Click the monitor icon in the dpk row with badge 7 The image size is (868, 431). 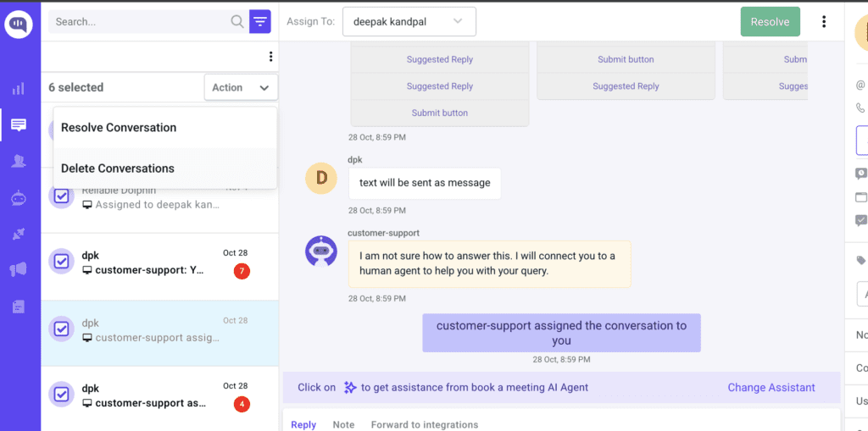[x=87, y=270]
